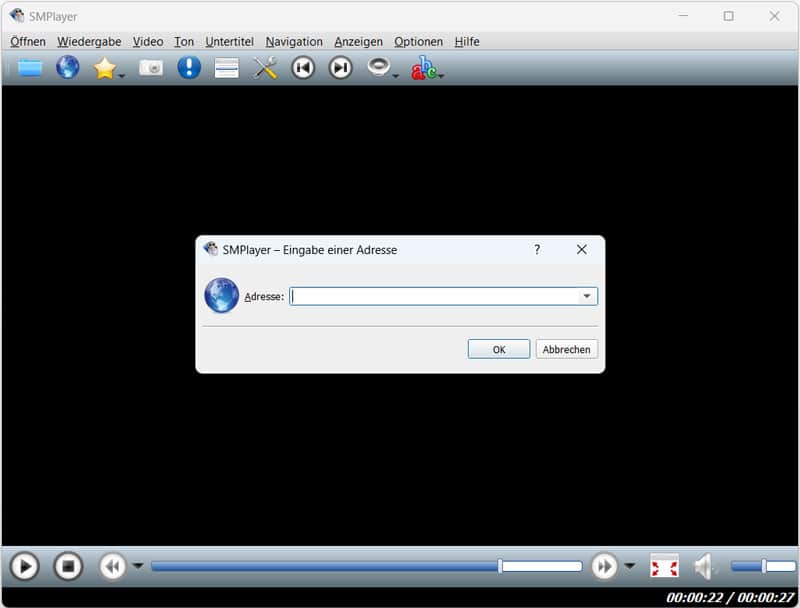Open the Wiedergabe menu
Viewport: 800px width, 608px height.
89,41
